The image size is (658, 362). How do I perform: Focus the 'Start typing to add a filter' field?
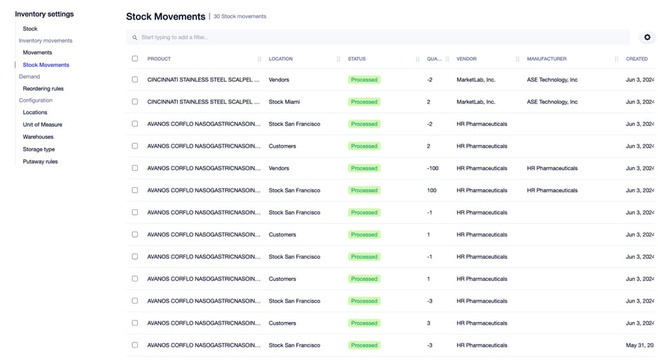378,37
